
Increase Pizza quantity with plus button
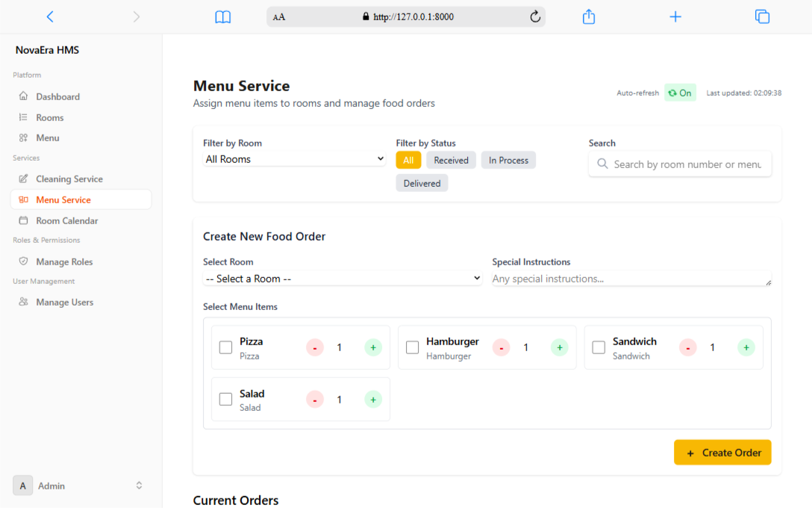(373, 347)
